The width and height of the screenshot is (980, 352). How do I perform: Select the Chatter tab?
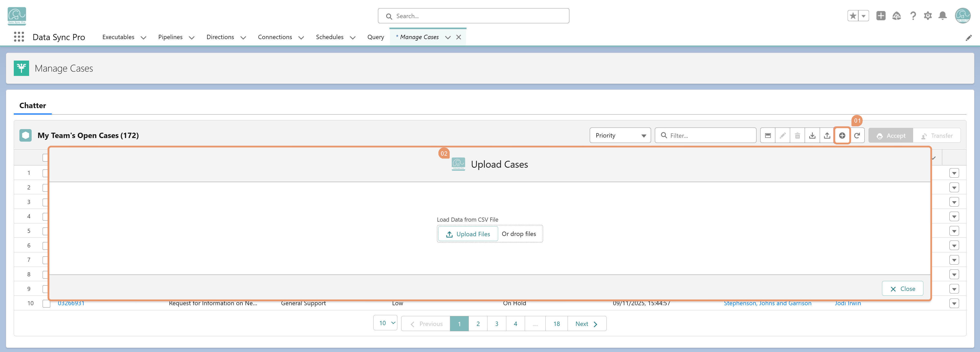click(33, 106)
